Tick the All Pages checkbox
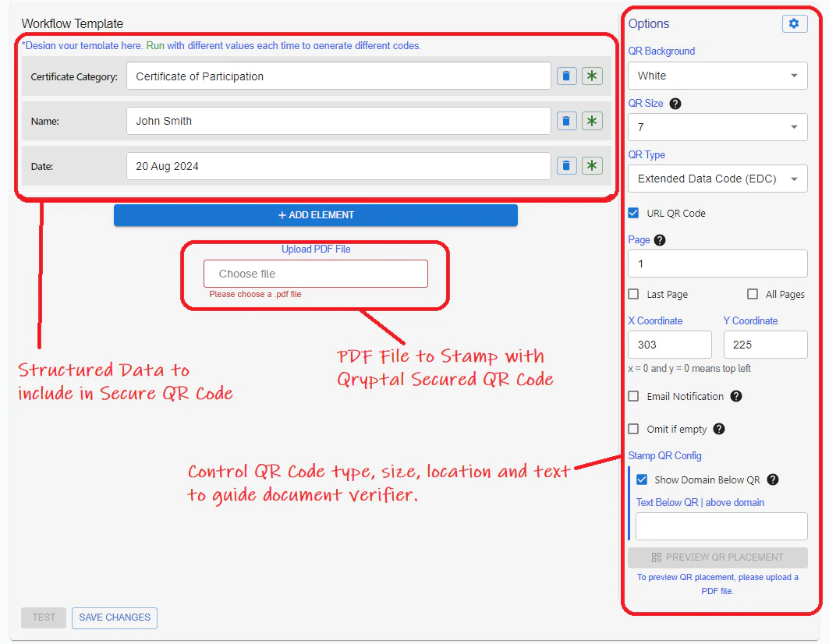 point(753,294)
